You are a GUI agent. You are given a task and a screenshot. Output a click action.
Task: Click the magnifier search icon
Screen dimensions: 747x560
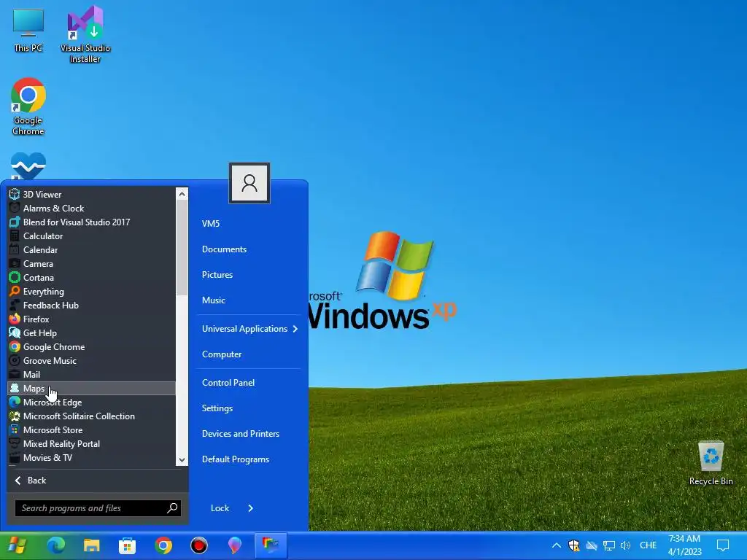(172, 508)
